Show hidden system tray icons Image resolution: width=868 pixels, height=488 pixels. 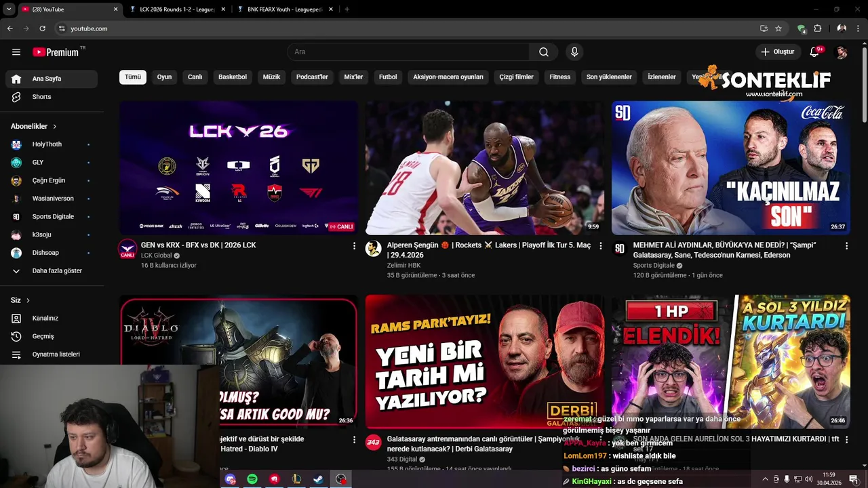(x=765, y=479)
